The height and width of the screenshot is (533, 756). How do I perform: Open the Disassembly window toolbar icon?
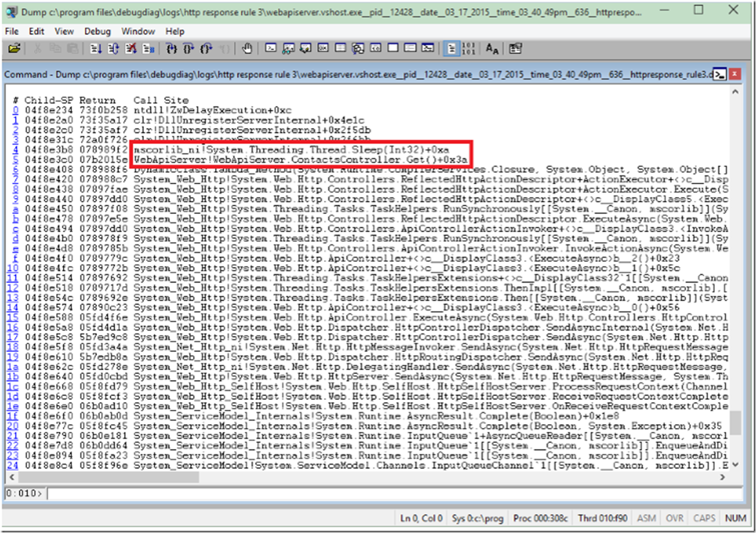point(376,48)
